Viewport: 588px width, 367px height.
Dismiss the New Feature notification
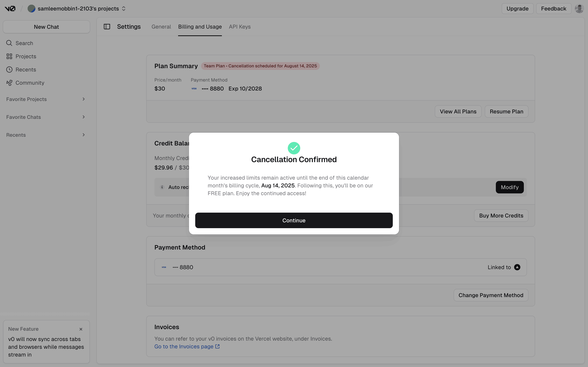click(81, 329)
